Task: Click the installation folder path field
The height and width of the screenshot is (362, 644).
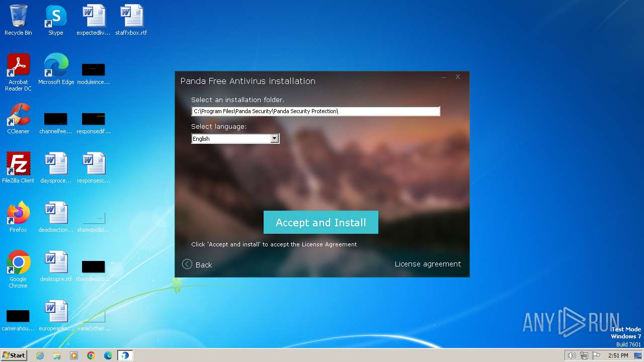Action: click(315, 111)
